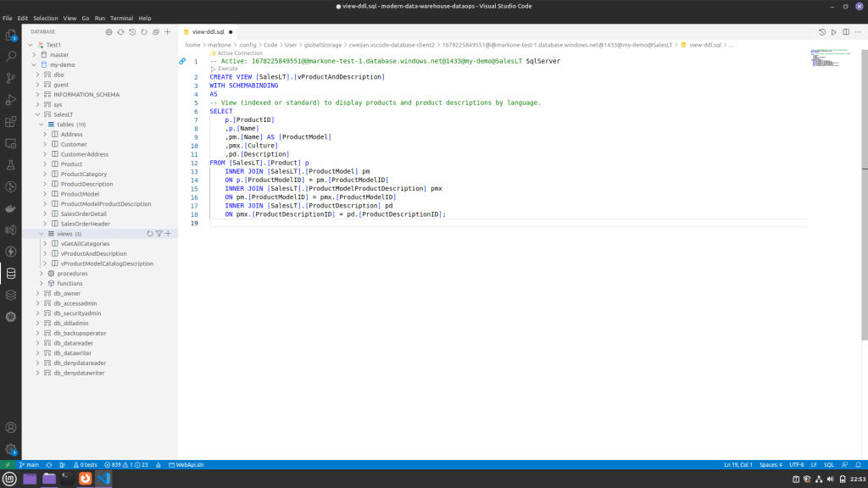Click the main branch in status bar
This screenshot has height=488, width=868.
pos(29,465)
